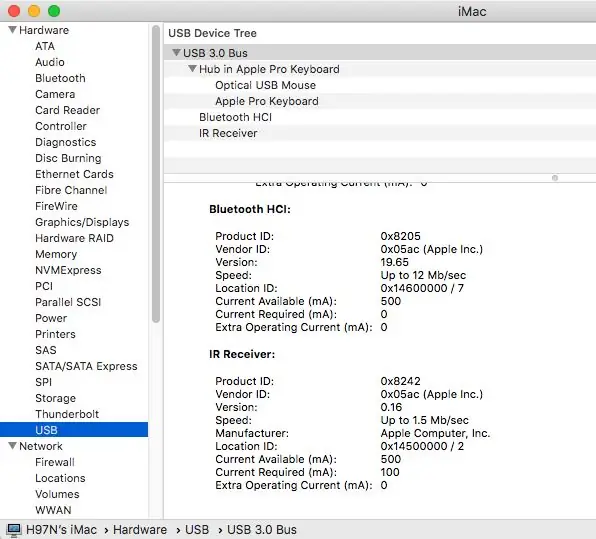Select Diagnostics in the sidebar
Image resolution: width=596 pixels, height=539 pixels.
tap(66, 142)
